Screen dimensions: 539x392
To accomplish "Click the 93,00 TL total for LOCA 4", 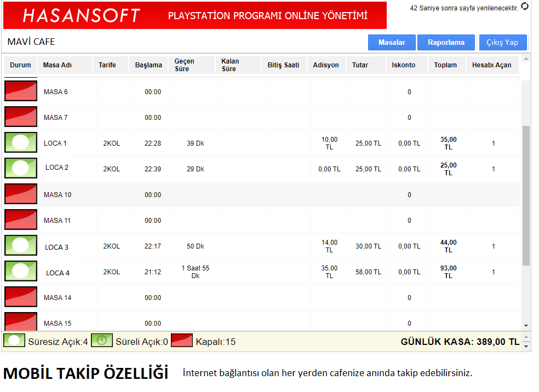I will [x=449, y=272].
